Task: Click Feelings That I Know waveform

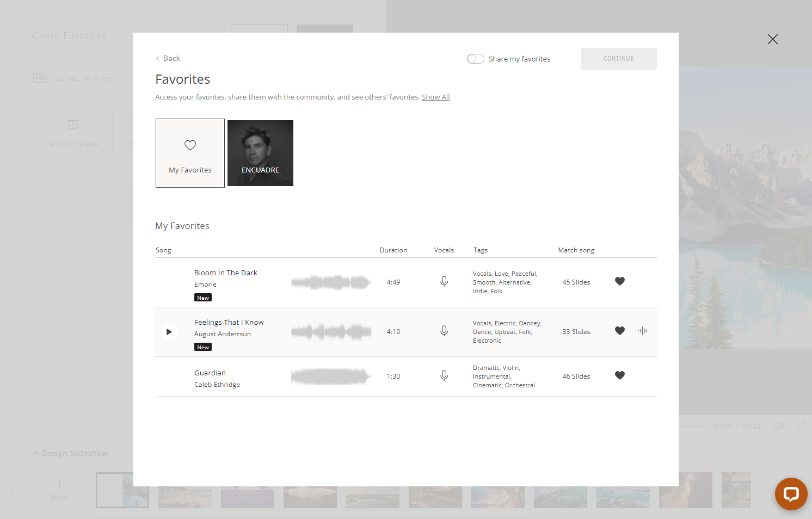Action: (x=331, y=332)
